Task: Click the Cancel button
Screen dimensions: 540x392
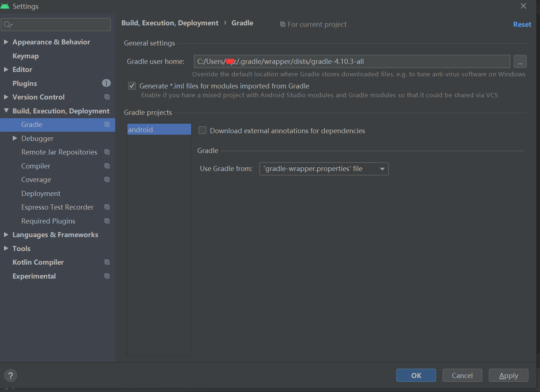Action: [462, 375]
